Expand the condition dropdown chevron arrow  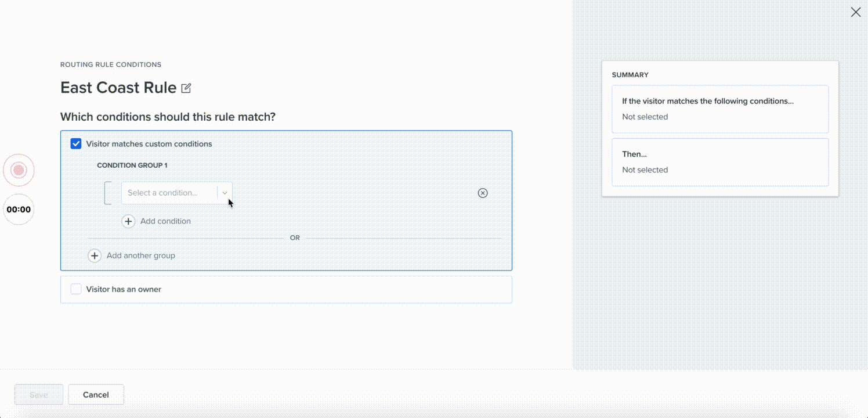[x=225, y=193]
